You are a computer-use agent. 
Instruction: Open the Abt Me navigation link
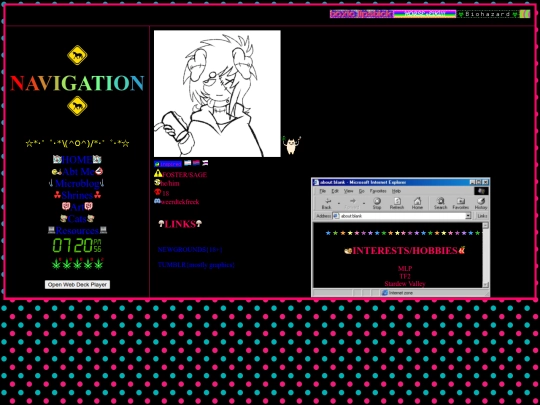click(78, 171)
